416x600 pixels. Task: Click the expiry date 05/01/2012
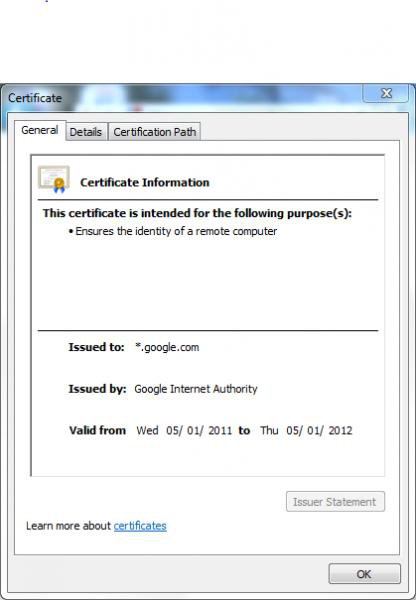(x=319, y=431)
